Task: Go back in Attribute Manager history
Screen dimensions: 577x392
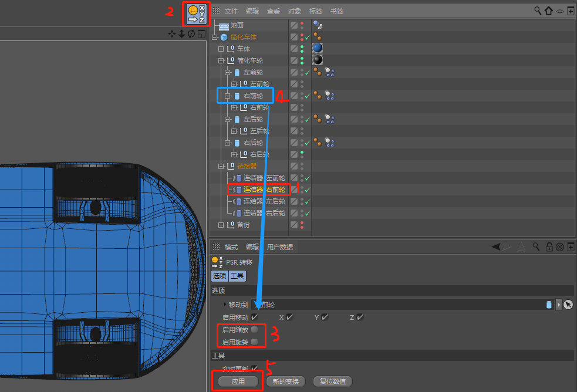Action: click(495, 246)
